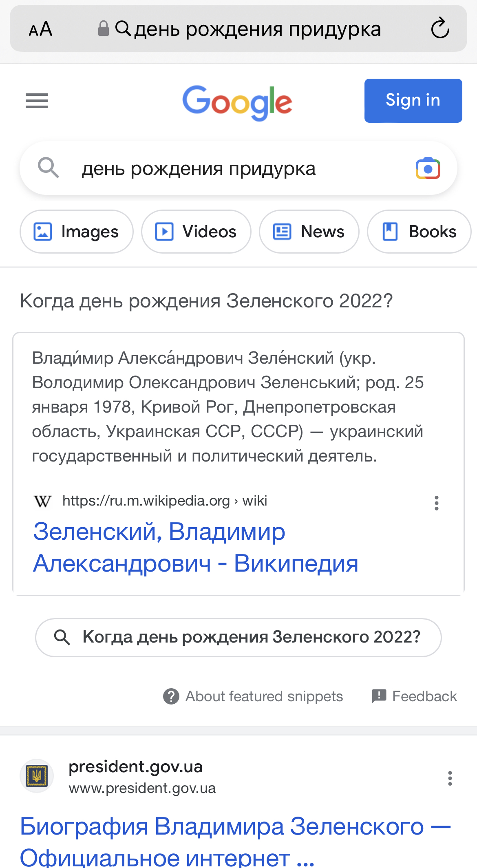Open Google hamburger menu

coord(37,101)
